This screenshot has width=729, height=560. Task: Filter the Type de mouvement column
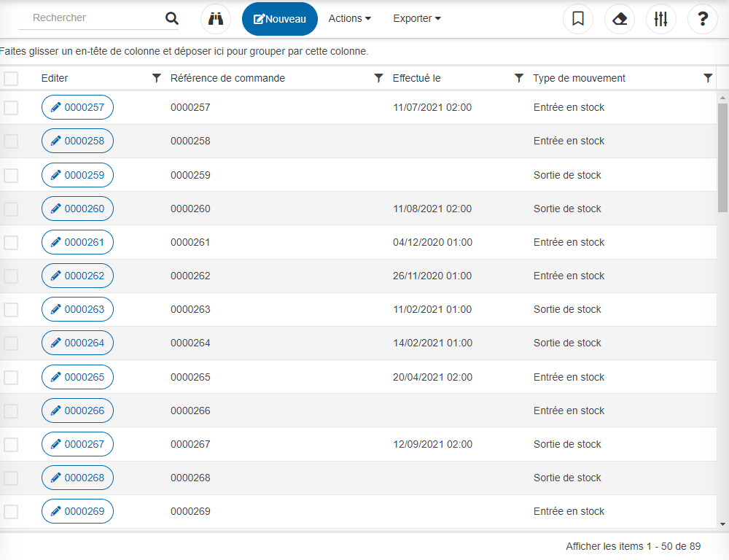click(x=708, y=78)
